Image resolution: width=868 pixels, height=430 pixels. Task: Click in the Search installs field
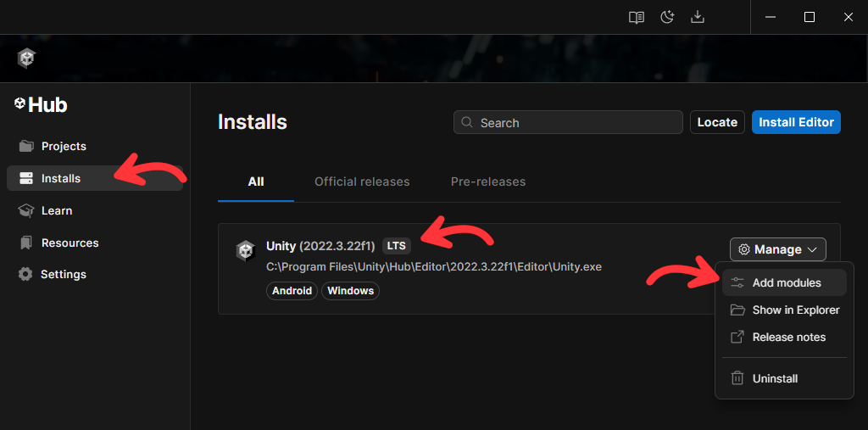[x=568, y=122]
